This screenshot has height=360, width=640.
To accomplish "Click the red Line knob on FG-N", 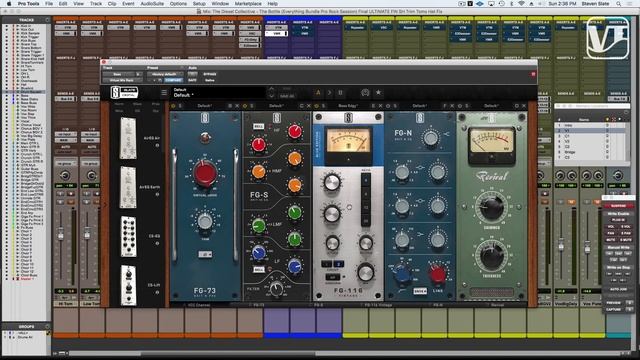I will [437, 275].
